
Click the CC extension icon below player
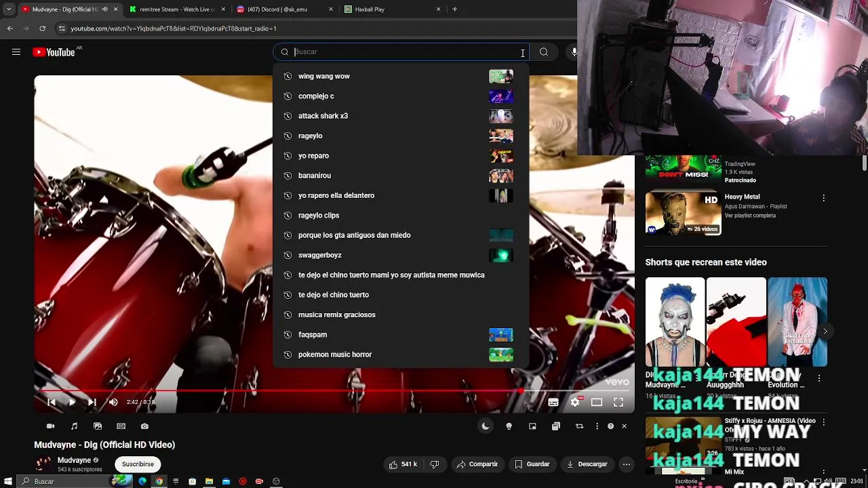coord(121,426)
